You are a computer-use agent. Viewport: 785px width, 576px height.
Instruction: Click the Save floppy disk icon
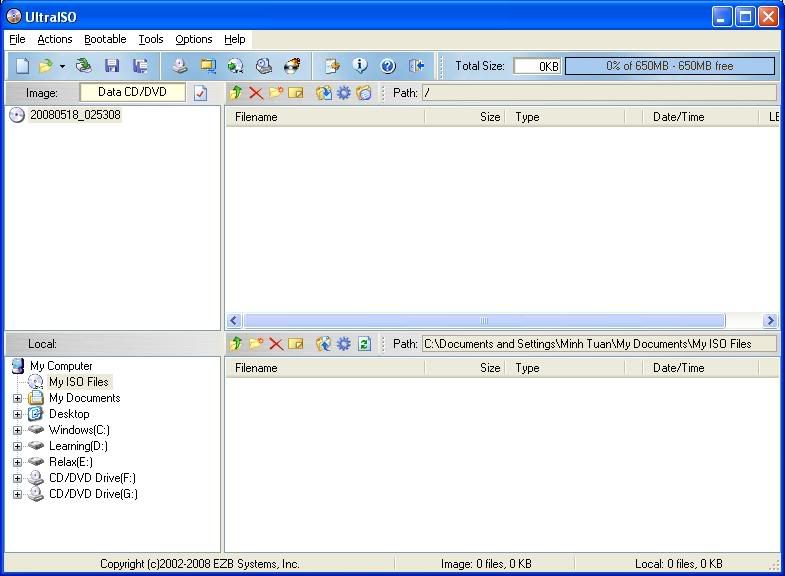click(112, 66)
